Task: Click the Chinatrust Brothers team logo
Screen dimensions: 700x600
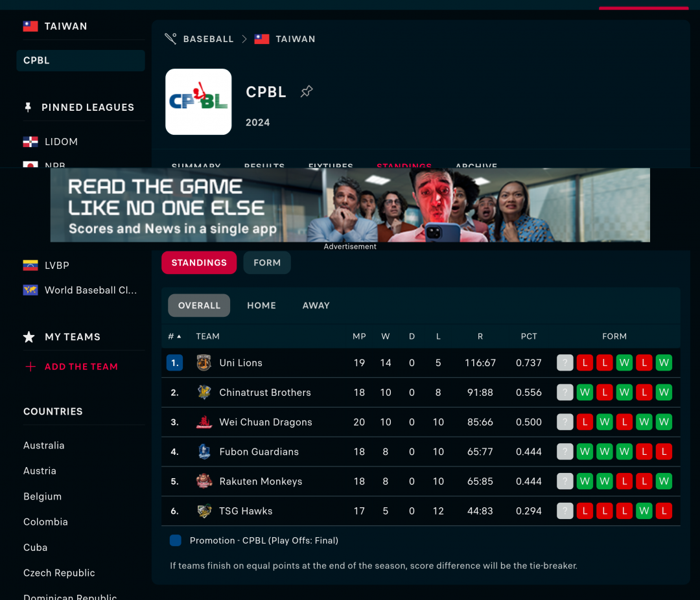Action: 204,393
